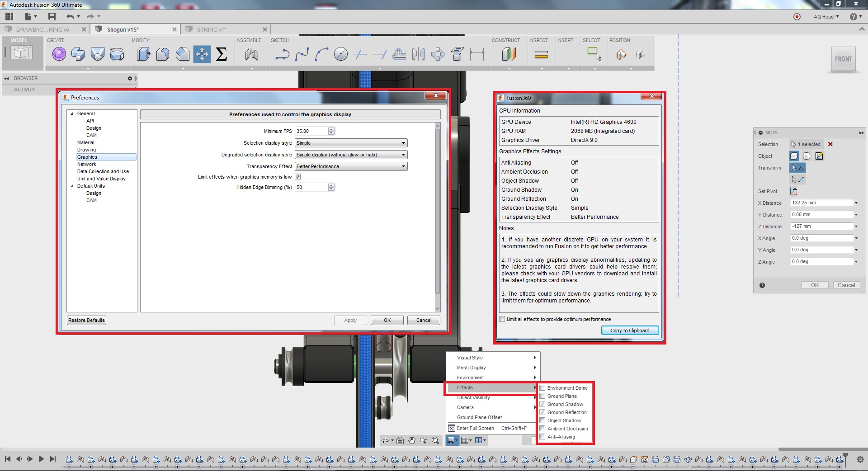This screenshot has width=868, height=472.
Task: Click the Minimum FPS input field
Action: coord(311,131)
